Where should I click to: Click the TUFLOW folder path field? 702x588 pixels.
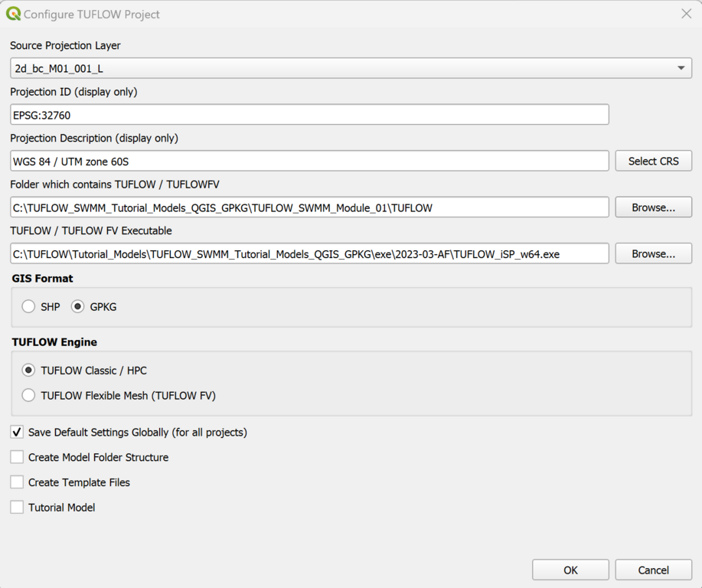(x=309, y=207)
